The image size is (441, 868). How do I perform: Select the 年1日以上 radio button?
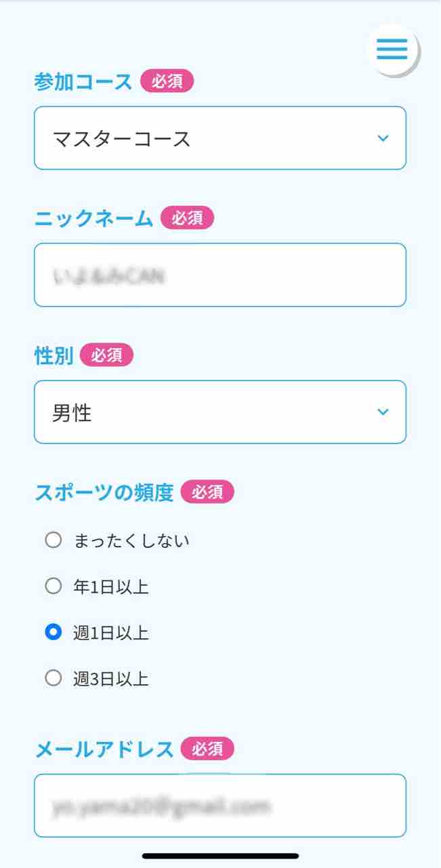54,587
